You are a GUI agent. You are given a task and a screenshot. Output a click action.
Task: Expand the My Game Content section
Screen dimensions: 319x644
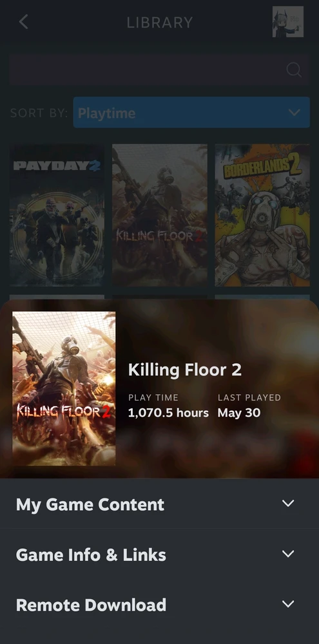[x=160, y=504]
